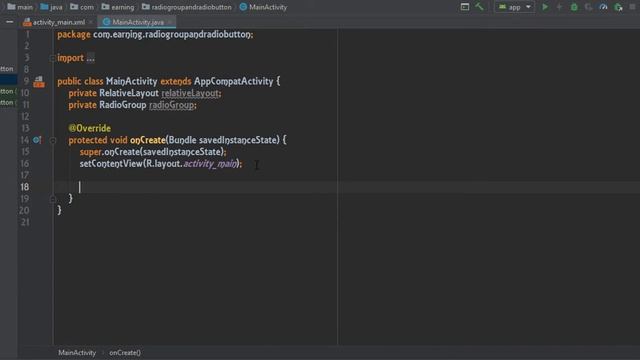
Task: Click the Attach Debugger to Process icon
Action: coord(618,7)
